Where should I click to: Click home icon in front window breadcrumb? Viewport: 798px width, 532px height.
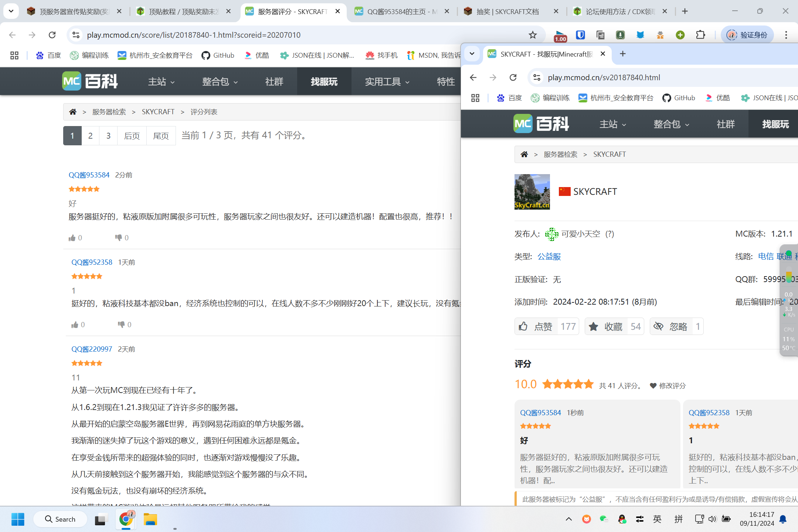point(524,154)
